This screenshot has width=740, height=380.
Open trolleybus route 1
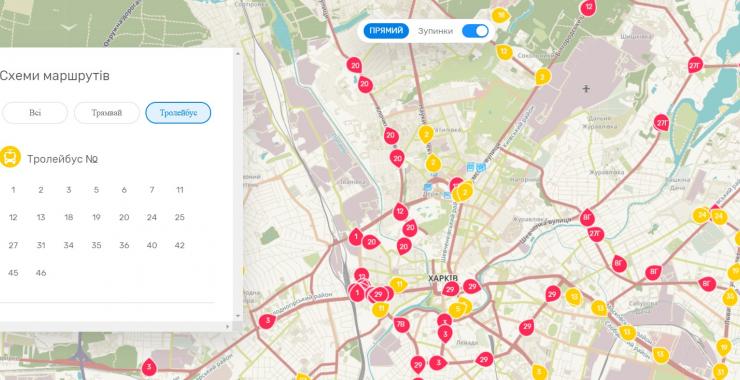pyautogui.click(x=13, y=190)
